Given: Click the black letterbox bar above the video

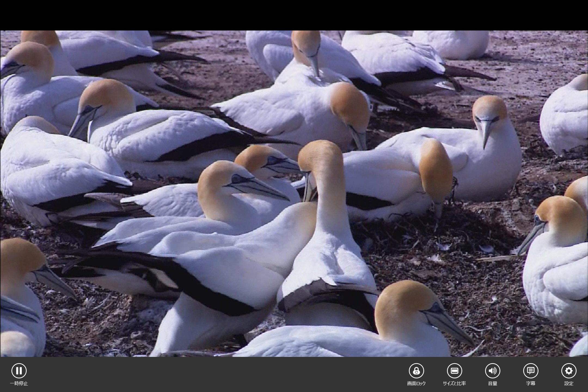Looking at the screenshot, I should (294, 15).
